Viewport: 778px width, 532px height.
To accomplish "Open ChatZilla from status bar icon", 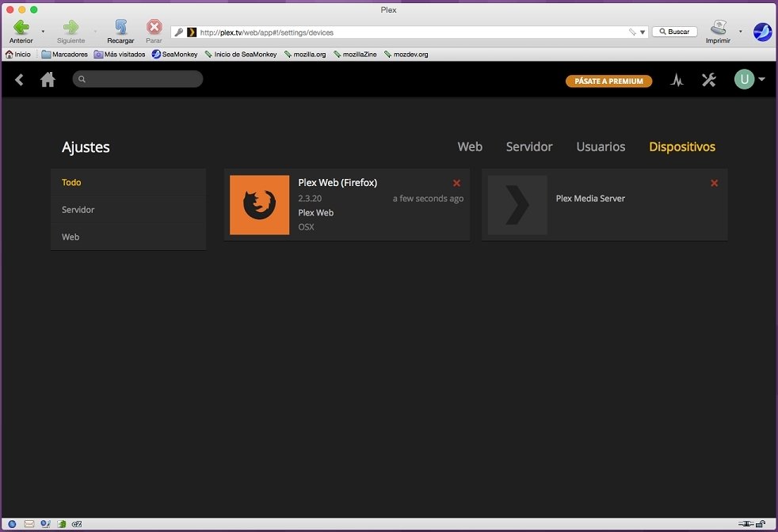I will 76,524.
